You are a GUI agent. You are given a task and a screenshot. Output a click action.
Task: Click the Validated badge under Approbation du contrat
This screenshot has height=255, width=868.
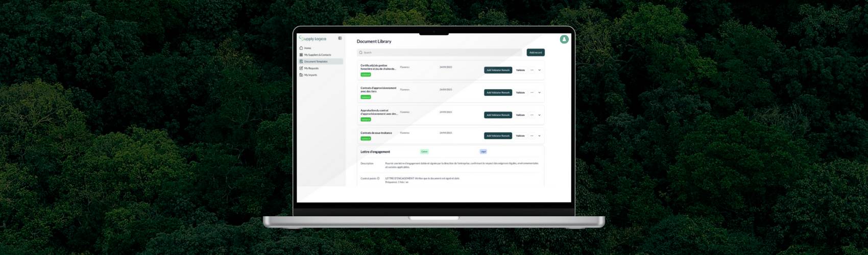click(366, 119)
